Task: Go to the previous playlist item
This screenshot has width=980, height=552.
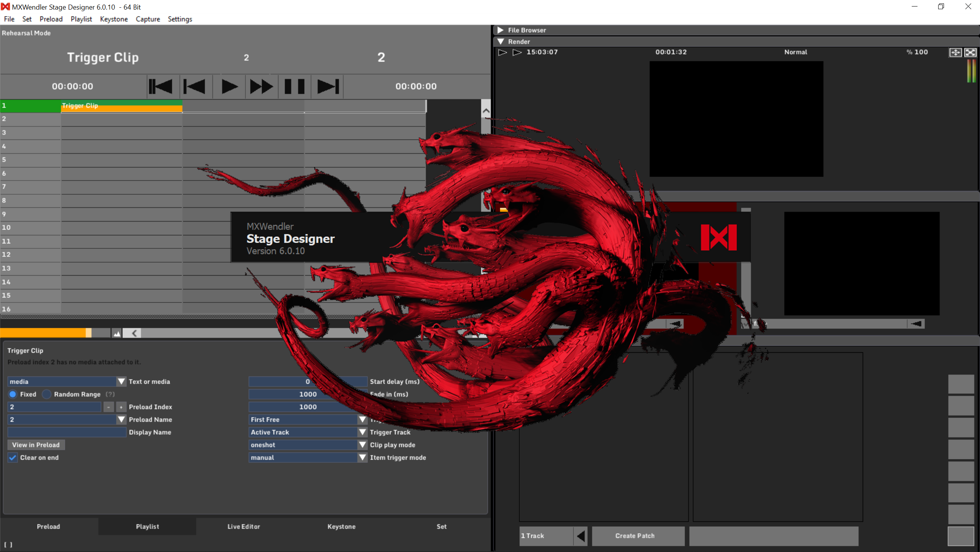Action: click(194, 86)
